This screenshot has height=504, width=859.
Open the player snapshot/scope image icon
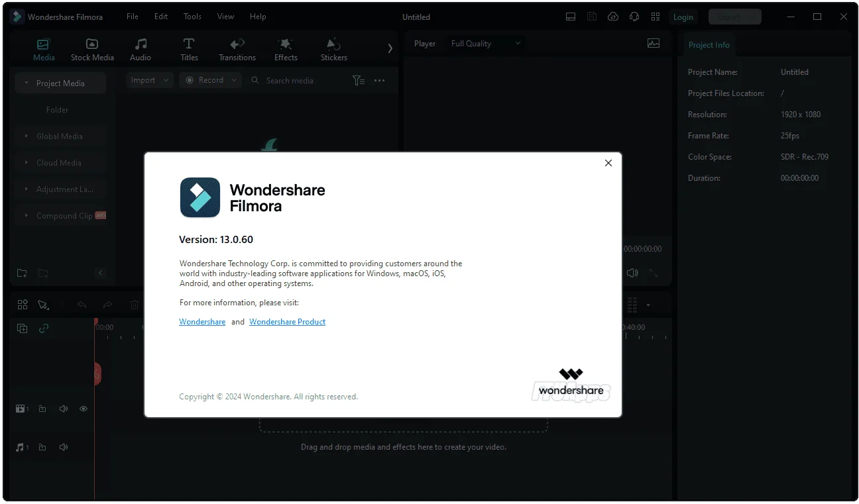pos(654,44)
